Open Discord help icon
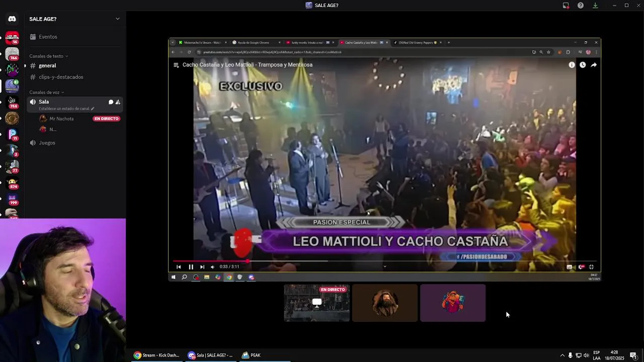Viewport: 644px width, 362px height. tap(581, 6)
